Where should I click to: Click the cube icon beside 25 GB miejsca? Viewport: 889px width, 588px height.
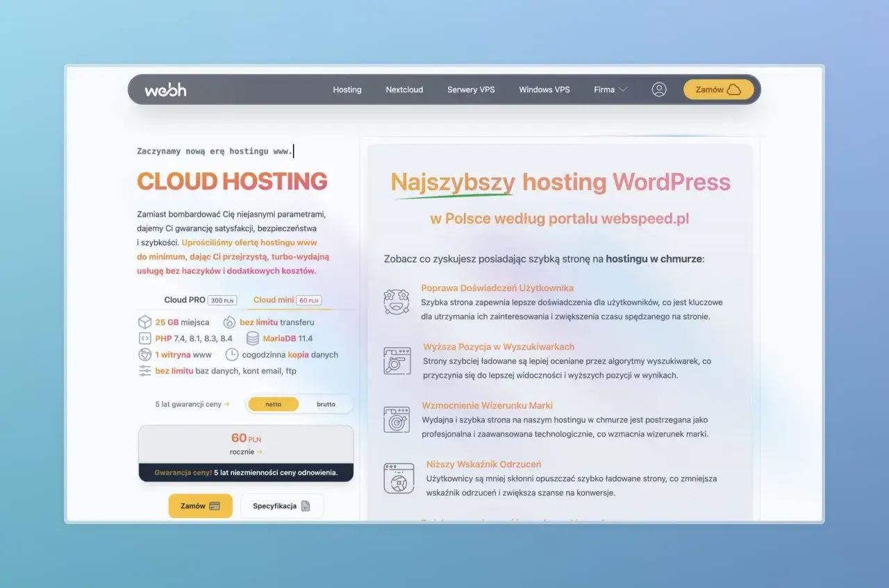(144, 322)
